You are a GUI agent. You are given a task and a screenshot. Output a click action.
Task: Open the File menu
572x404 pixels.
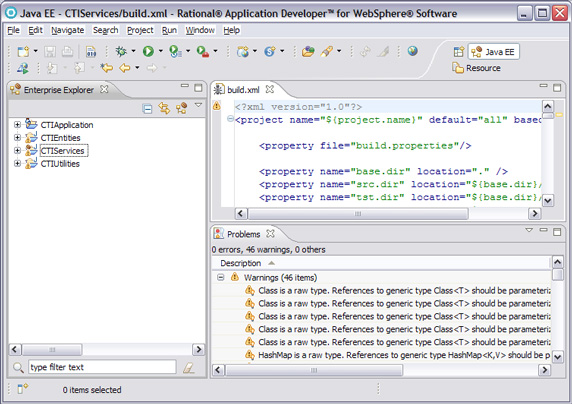(x=13, y=30)
